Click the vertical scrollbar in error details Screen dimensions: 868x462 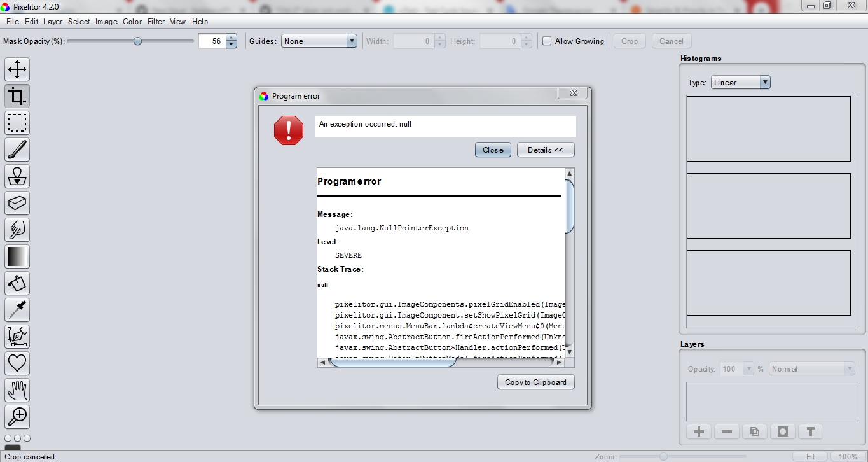(570, 207)
